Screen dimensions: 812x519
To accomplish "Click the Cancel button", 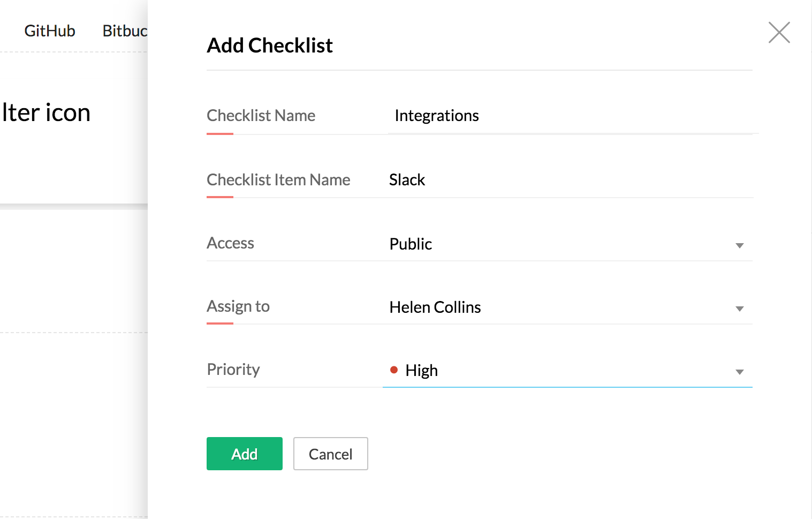I will [x=330, y=454].
